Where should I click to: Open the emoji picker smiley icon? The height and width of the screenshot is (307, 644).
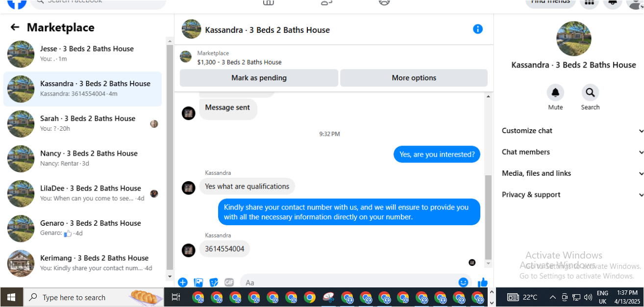point(463,283)
